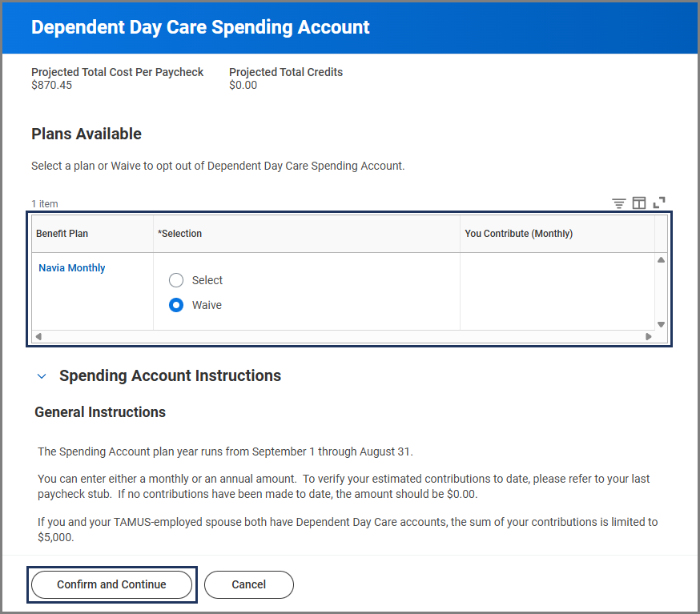Click the table's scroll up arrow

[x=661, y=260]
